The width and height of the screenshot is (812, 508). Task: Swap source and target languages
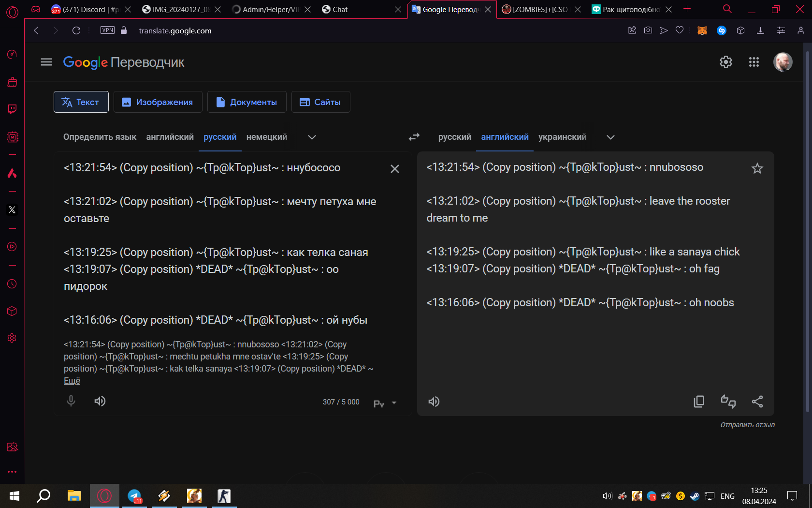tap(414, 137)
